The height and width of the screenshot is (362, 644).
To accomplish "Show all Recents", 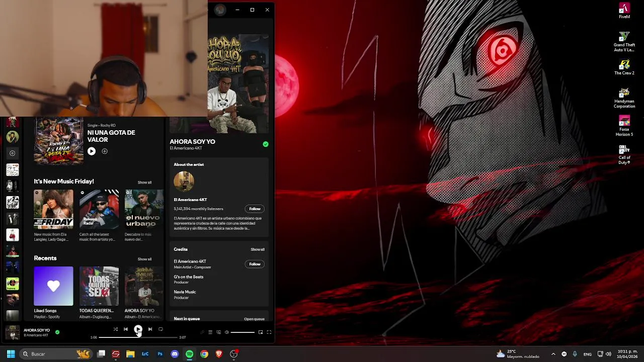I will pyautogui.click(x=144, y=259).
